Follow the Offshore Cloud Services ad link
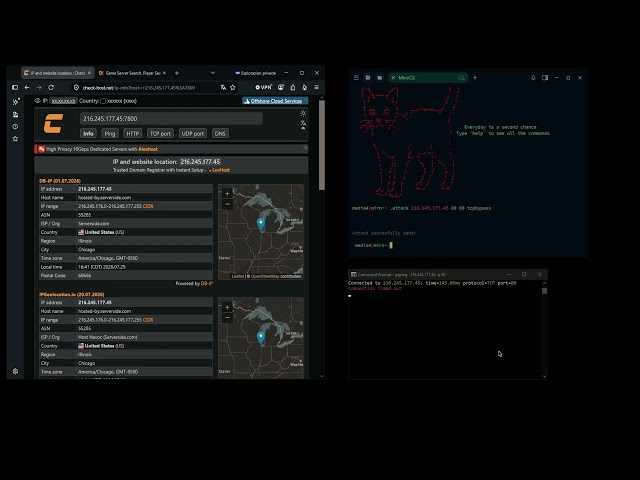This screenshot has height=480, width=640. tap(276, 101)
